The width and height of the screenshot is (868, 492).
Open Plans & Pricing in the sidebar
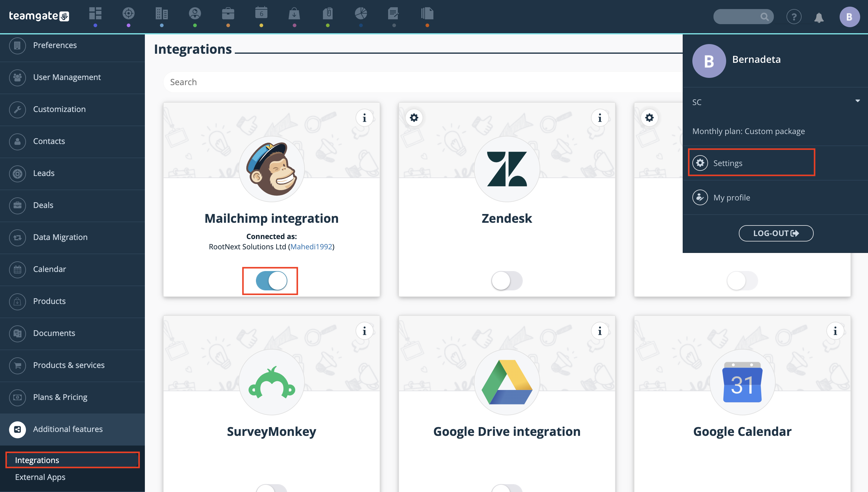tap(72, 398)
